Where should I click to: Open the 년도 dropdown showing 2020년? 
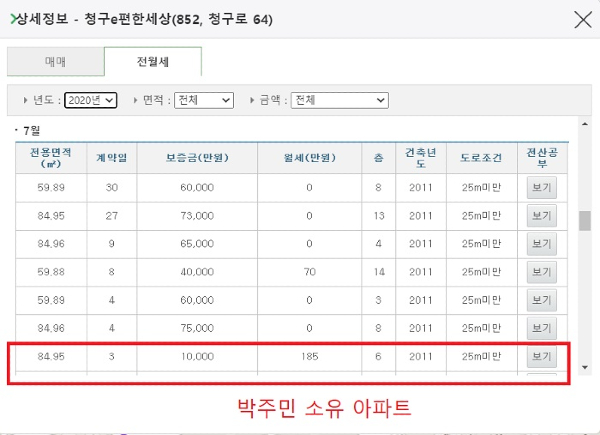[91, 100]
